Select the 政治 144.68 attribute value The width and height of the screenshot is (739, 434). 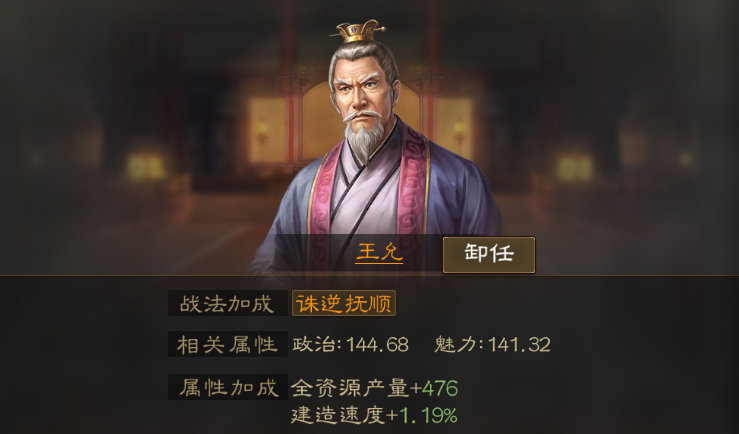(x=350, y=344)
